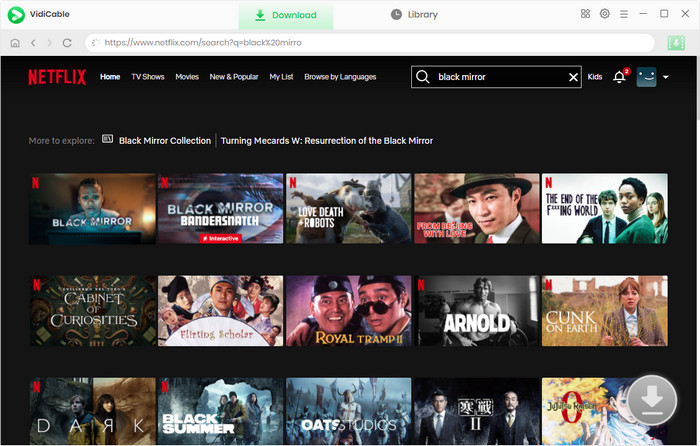Open Black Mirror Collection link
This screenshot has width=700, height=446.
165,141
